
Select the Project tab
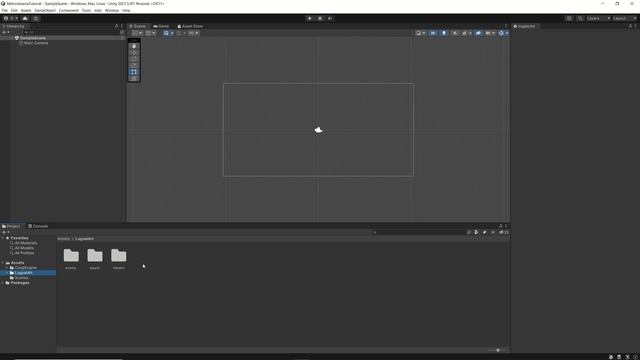point(11,226)
